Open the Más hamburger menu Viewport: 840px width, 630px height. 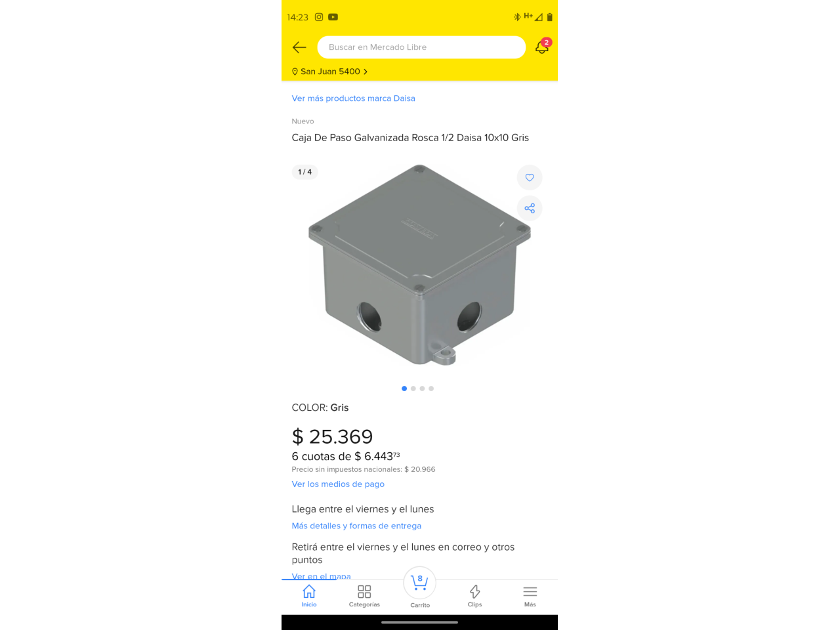pos(530,595)
